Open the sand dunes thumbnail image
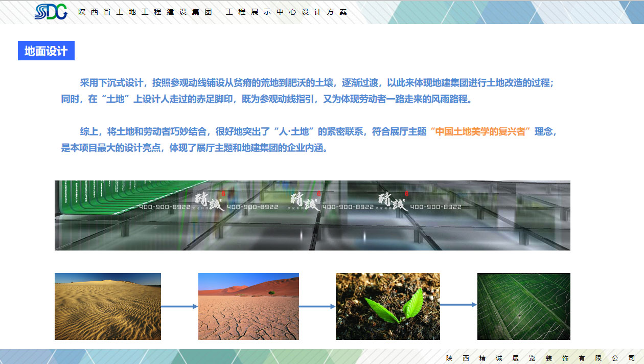Viewport: 644px width, 364px height. tap(108, 306)
